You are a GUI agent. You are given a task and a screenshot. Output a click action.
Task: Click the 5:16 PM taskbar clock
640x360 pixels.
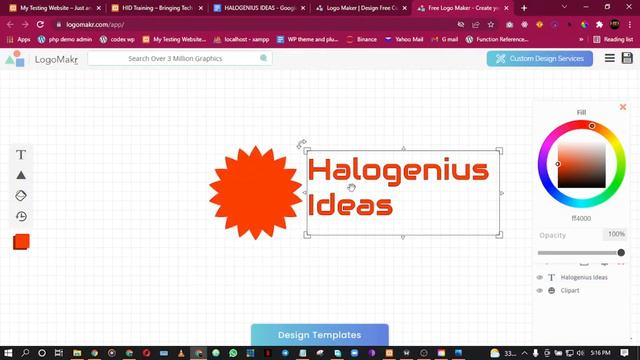[x=600, y=353]
